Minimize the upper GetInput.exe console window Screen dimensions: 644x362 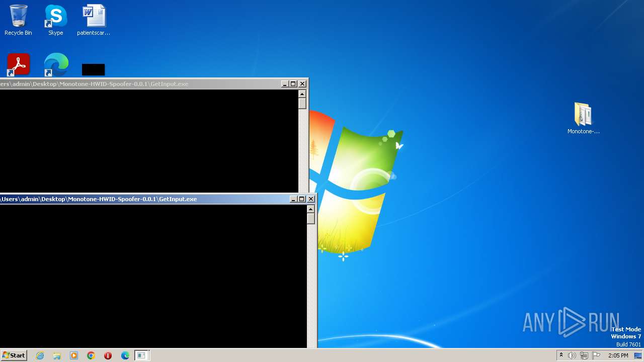pos(284,84)
